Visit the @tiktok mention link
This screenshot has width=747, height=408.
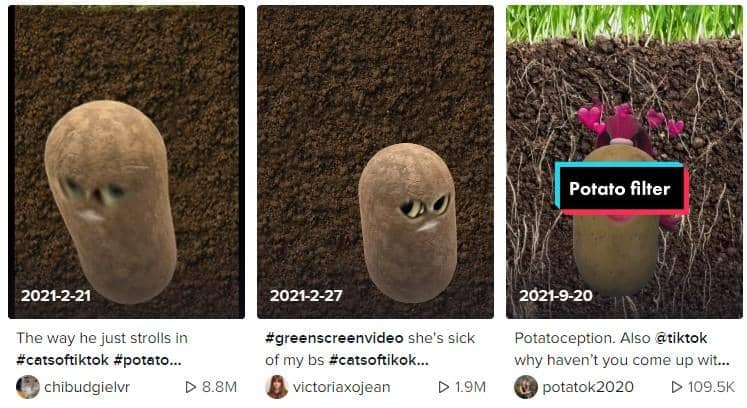(x=681, y=338)
